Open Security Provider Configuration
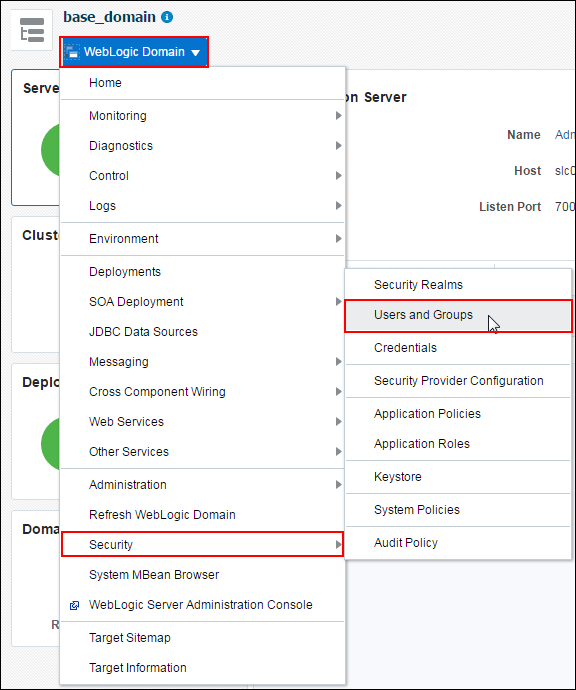Image resolution: width=576 pixels, height=690 pixels. pyautogui.click(x=458, y=381)
